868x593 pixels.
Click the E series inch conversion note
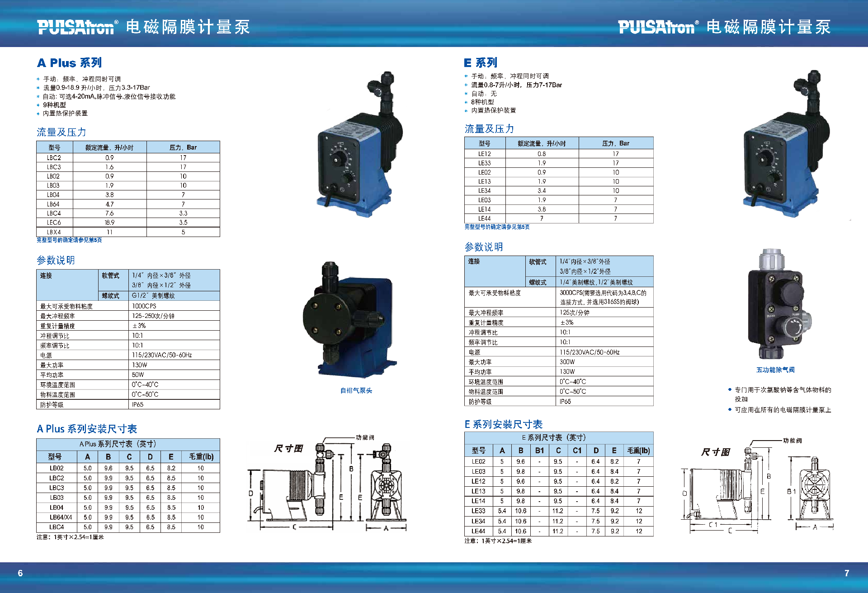[x=498, y=541]
